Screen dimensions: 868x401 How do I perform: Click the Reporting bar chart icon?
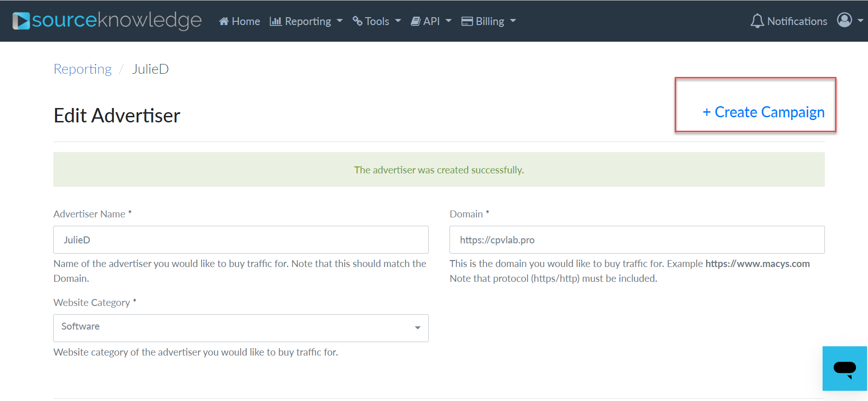pyautogui.click(x=276, y=21)
